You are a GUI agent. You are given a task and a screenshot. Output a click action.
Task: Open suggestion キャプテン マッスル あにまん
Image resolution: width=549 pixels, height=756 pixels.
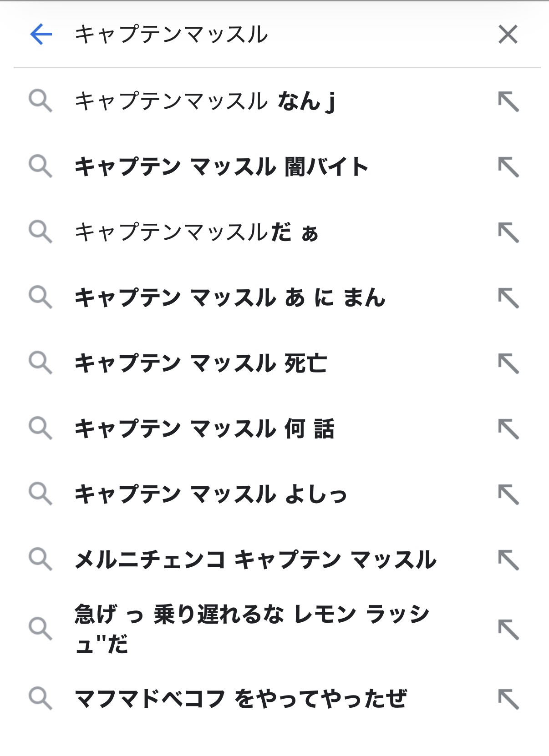click(x=230, y=297)
